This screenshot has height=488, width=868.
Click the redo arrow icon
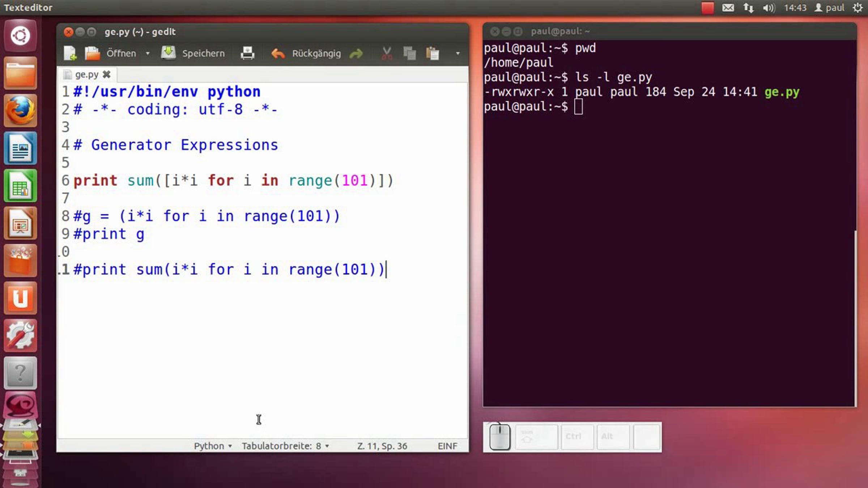[x=356, y=54]
